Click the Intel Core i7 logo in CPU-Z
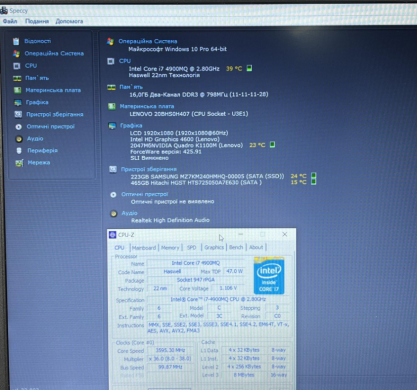 [269, 275]
